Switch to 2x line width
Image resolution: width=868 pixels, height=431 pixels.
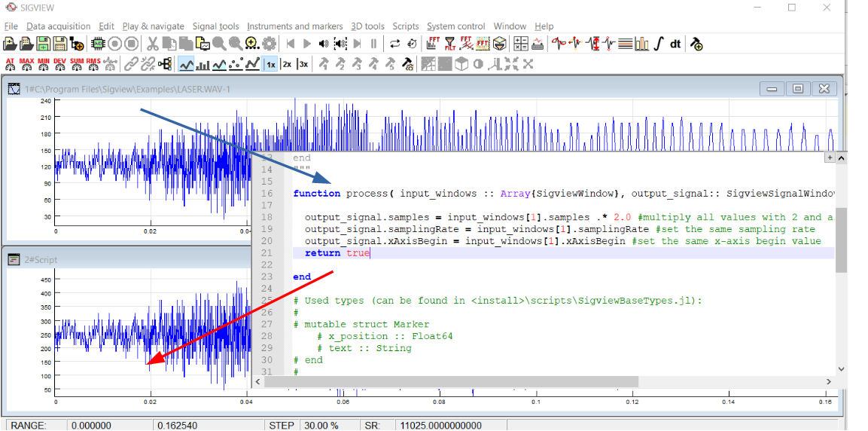coord(287,64)
